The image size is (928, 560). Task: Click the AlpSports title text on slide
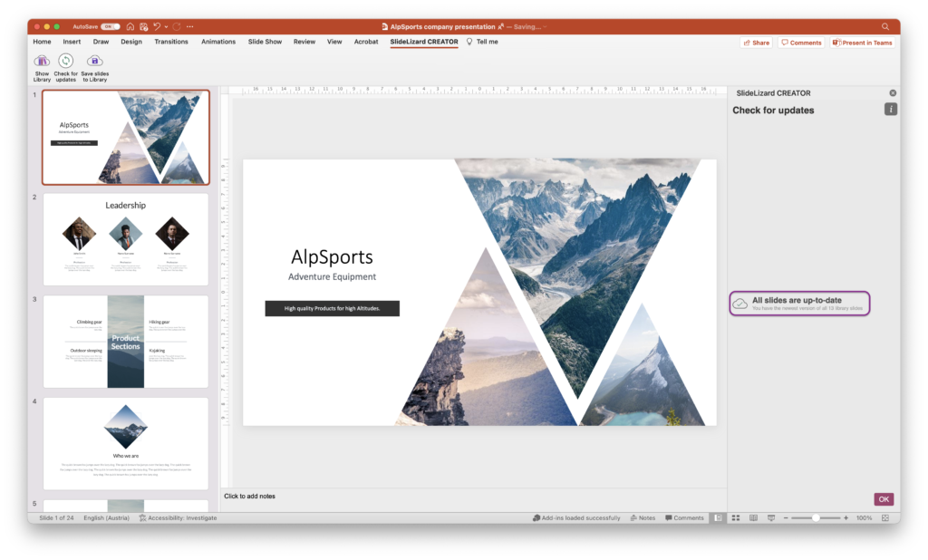332,256
